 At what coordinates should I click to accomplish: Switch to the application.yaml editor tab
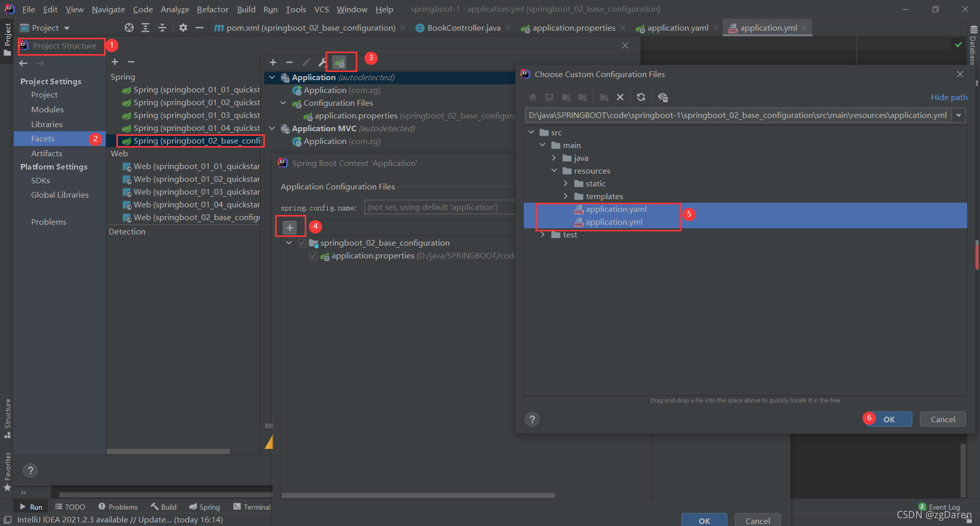[677, 28]
